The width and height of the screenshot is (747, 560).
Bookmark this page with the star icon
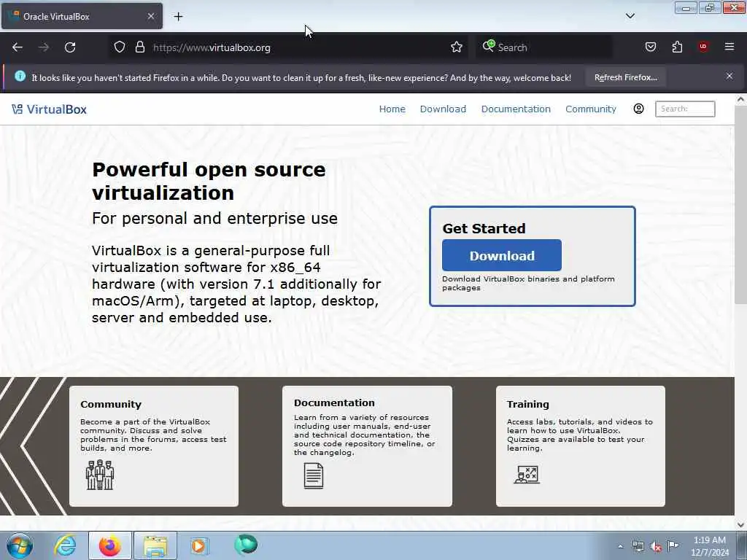point(457,47)
